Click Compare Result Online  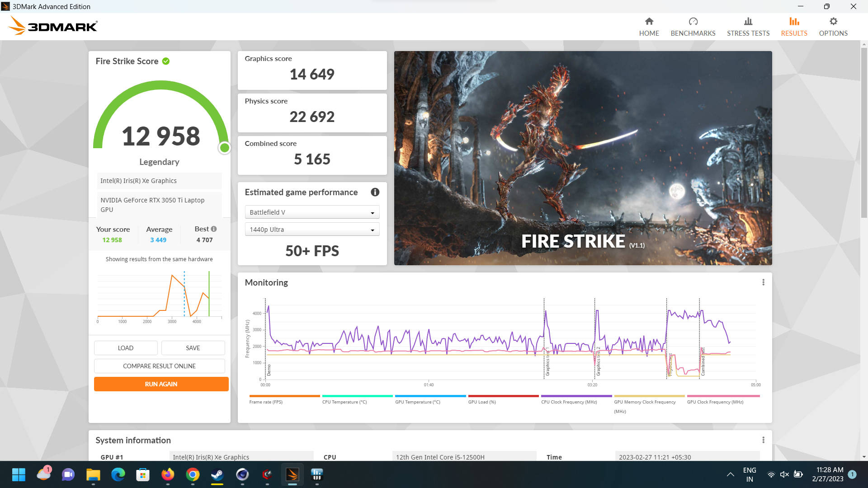(x=159, y=366)
